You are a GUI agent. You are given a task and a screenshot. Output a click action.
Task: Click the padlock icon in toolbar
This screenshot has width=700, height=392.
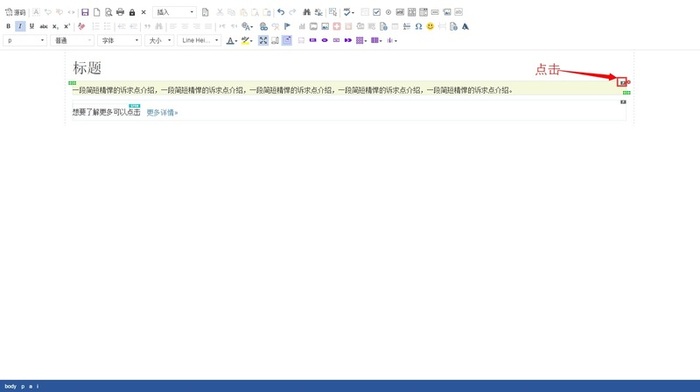(132, 13)
